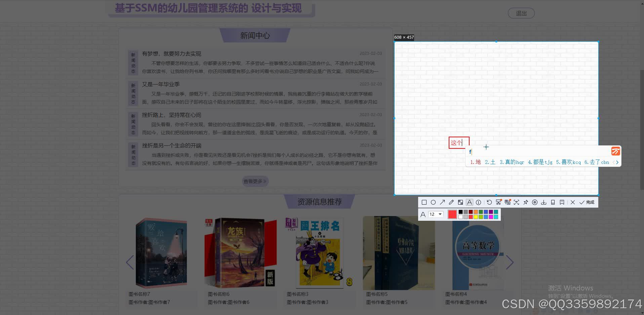
Task: Pick the magenta color swatch
Action: pyautogui.click(x=491, y=217)
